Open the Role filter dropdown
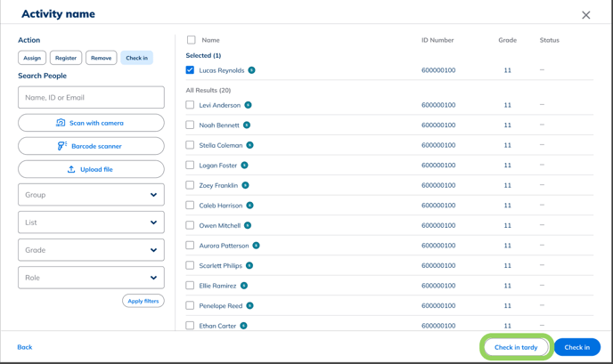The height and width of the screenshot is (364, 613). [x=91, y=278]
